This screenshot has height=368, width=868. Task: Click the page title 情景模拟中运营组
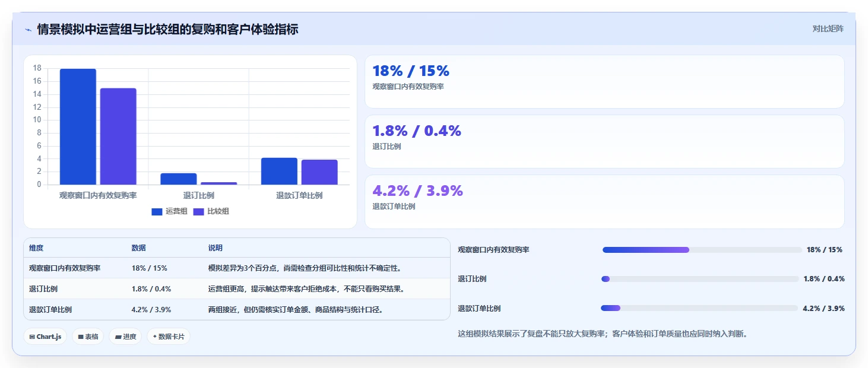tap(167, 29)
